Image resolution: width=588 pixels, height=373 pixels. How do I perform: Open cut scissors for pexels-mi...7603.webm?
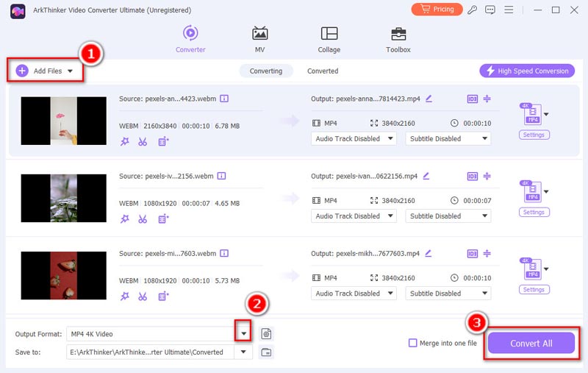143,296
